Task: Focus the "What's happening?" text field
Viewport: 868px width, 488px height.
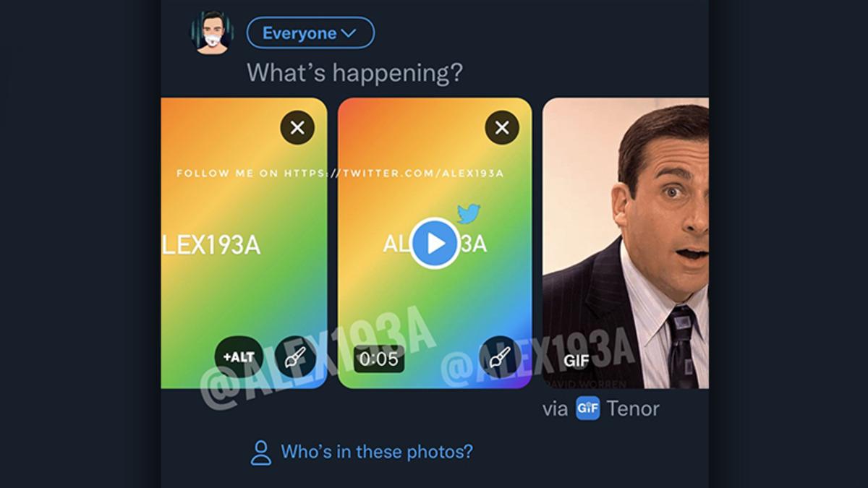Action: [354, 72]
